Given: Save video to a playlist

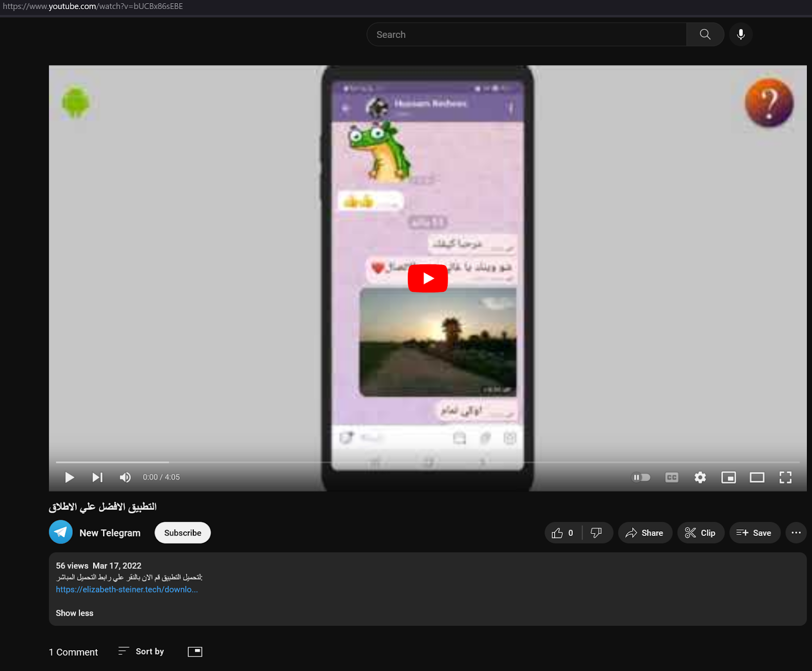Looking at the screenshot, I should coord(755,533).
